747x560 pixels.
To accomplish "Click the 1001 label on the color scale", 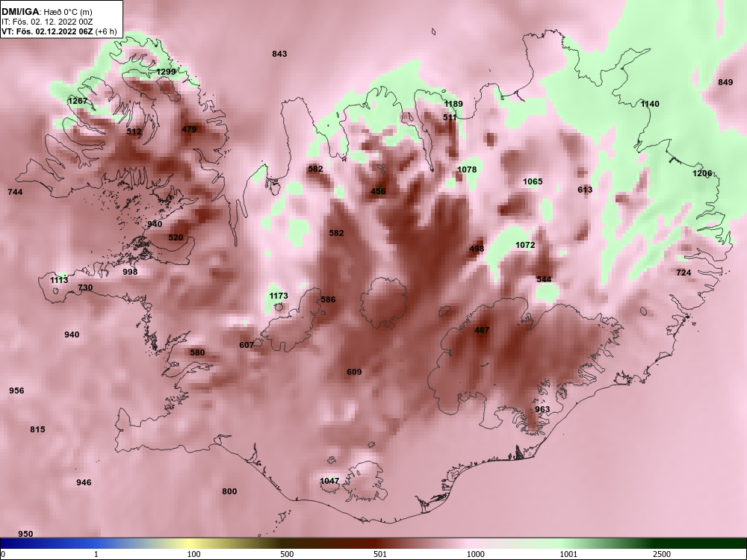I will coord(568,554).
